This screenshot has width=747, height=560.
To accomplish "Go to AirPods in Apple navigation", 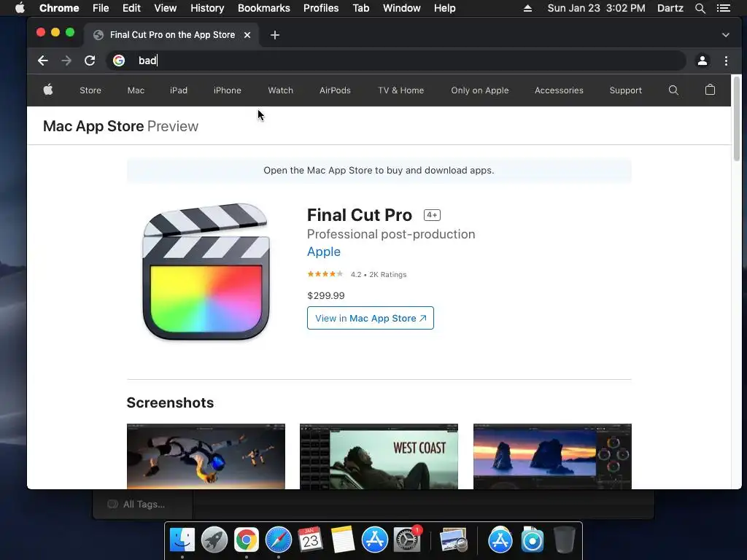I will pos(335,90).
